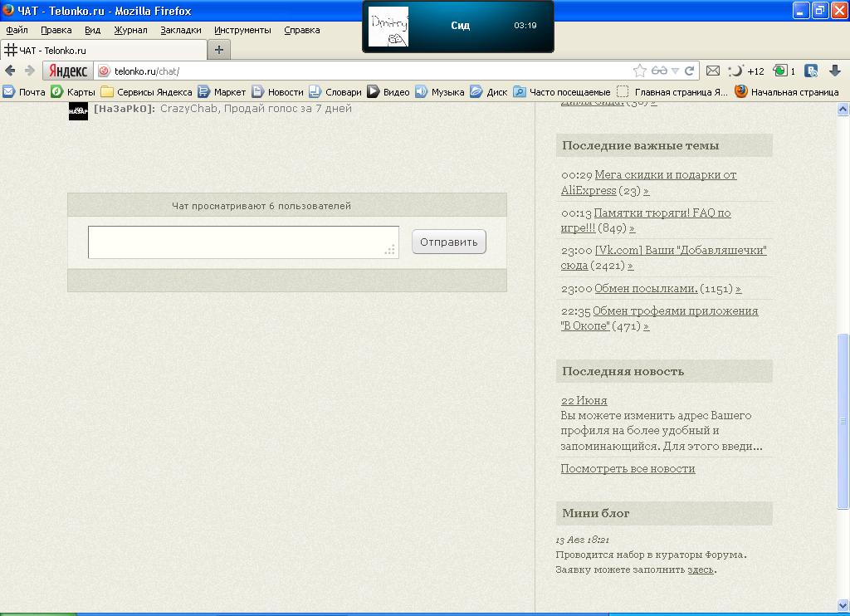Click the blue VK toolbar icon

coord(811,71)
